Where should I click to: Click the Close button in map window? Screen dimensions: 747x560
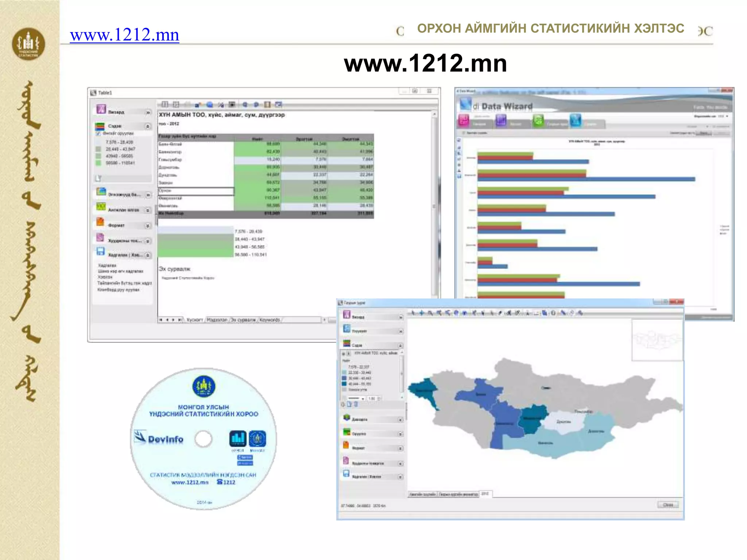[668, 505]
